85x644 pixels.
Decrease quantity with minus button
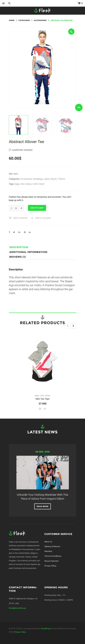(11, 208)
